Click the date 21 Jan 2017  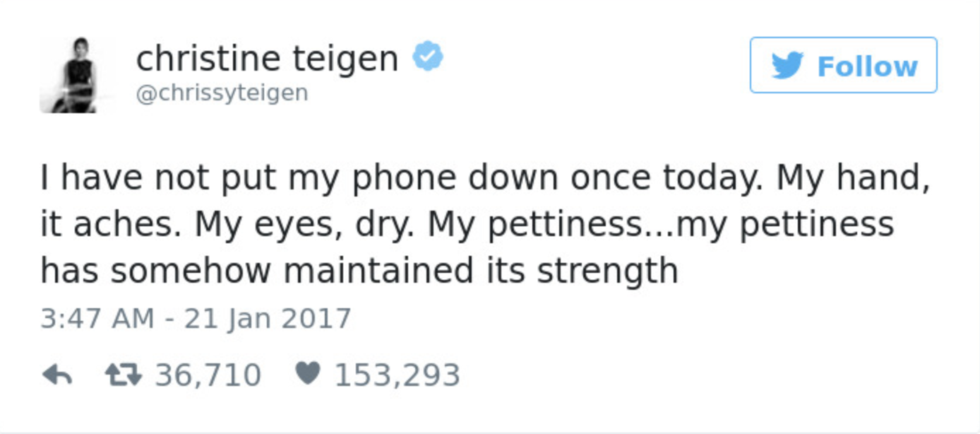(267, 317)
